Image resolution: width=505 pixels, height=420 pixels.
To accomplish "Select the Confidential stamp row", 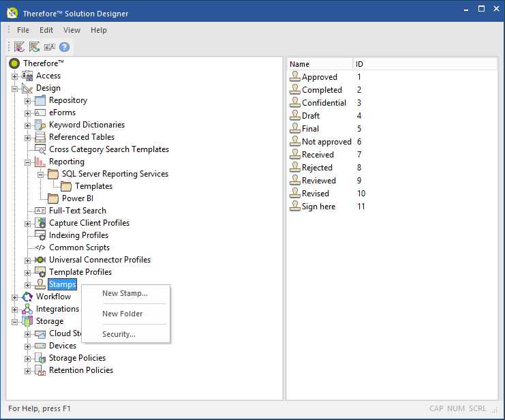I will point(324,103).
